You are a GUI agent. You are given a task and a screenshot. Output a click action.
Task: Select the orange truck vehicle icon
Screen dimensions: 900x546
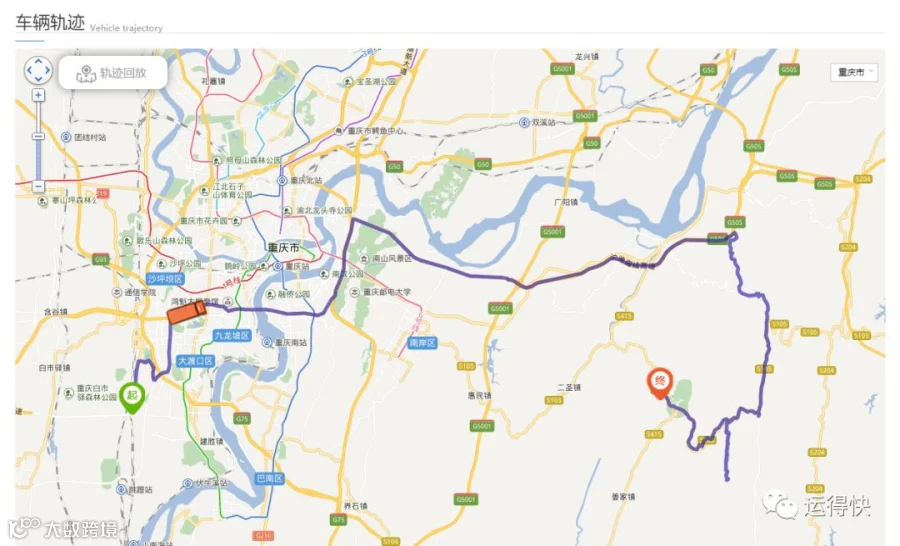point(187,313)
